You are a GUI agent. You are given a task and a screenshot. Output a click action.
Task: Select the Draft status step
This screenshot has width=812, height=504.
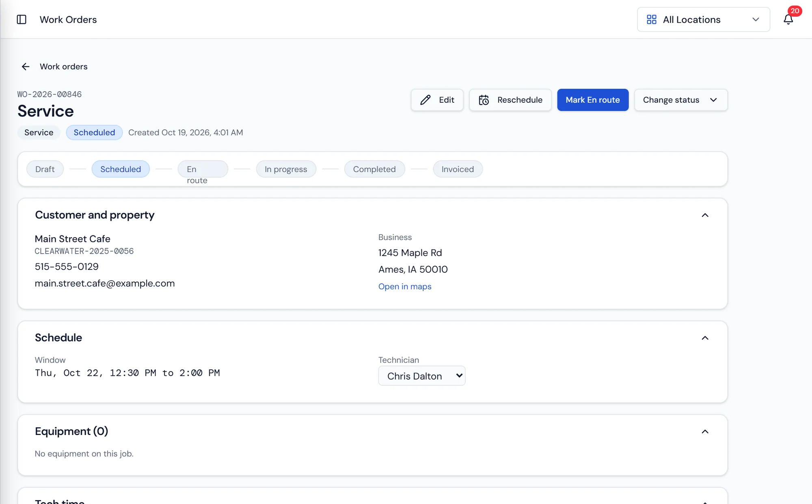(45, 169)
